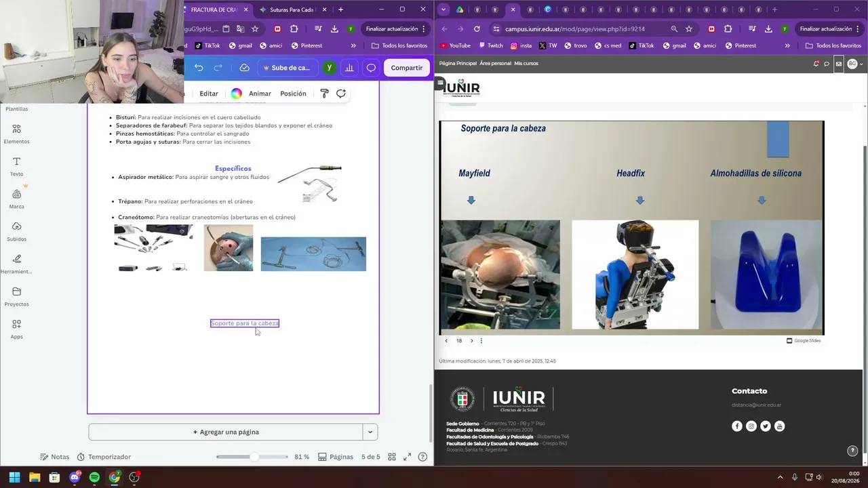
Task: Open a new tab in the Canva browser
Action: (x=340, y=9)
